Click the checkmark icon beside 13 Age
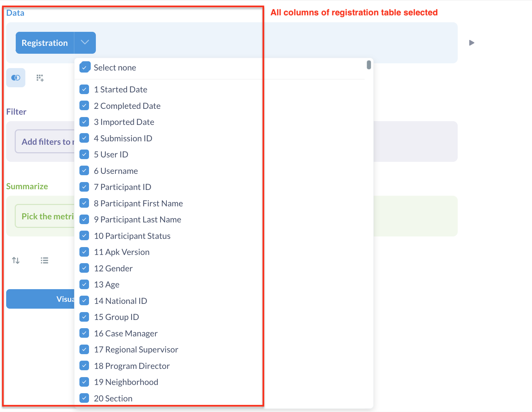 [84, 284]
